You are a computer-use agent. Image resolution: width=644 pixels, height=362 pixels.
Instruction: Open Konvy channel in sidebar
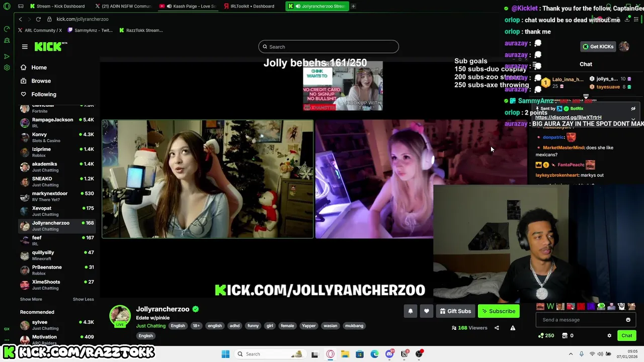pyautogui.click(x=56, y=137)
